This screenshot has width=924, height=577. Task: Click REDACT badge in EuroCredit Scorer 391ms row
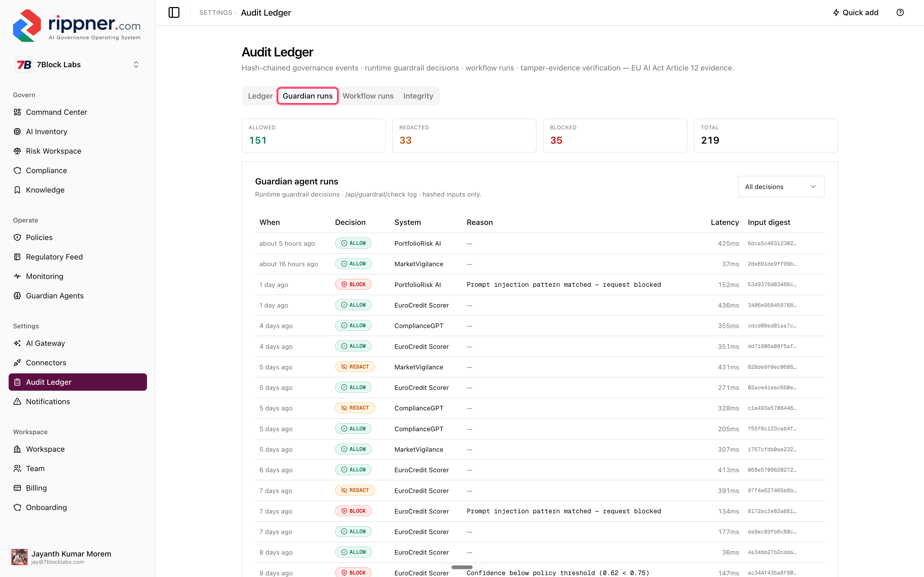(355, 491)
